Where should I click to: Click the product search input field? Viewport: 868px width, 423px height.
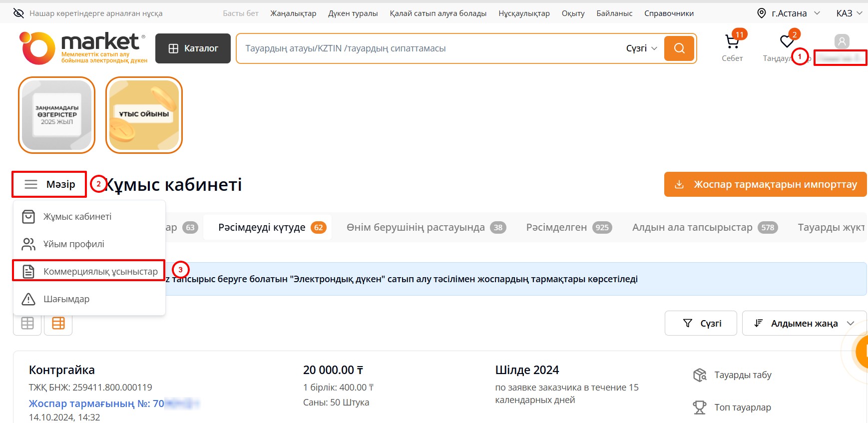430,48
